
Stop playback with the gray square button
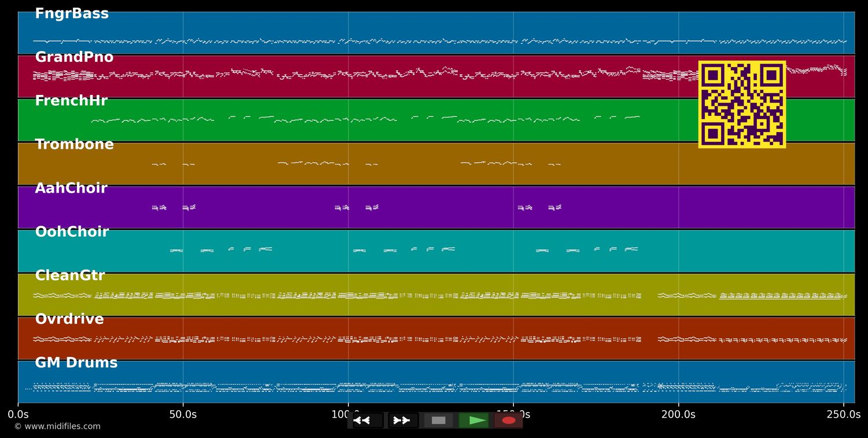(x=439, y=421)
